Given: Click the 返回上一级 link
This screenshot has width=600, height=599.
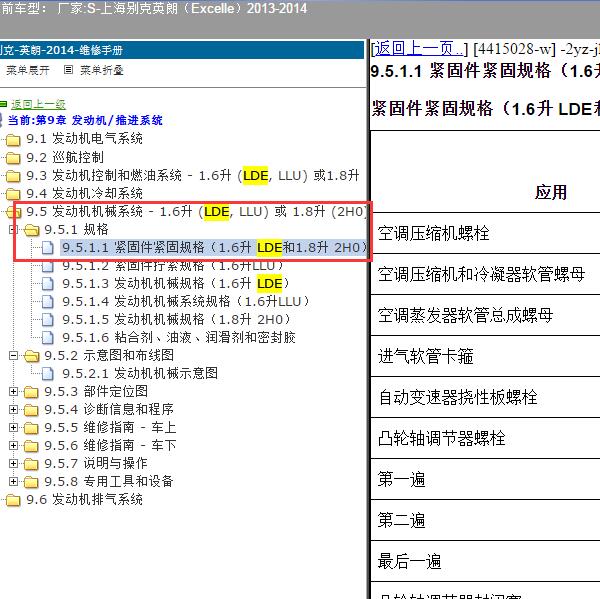Looking at the screenshot, I should tap(38, 104).
